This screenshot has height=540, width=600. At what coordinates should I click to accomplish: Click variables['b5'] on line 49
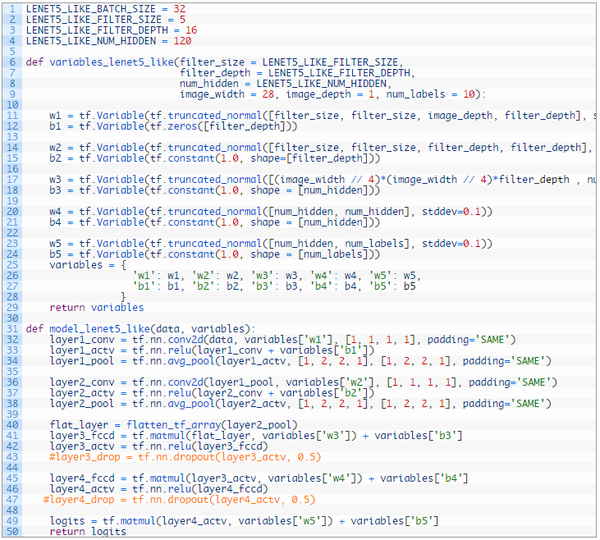tap(395, 521)
